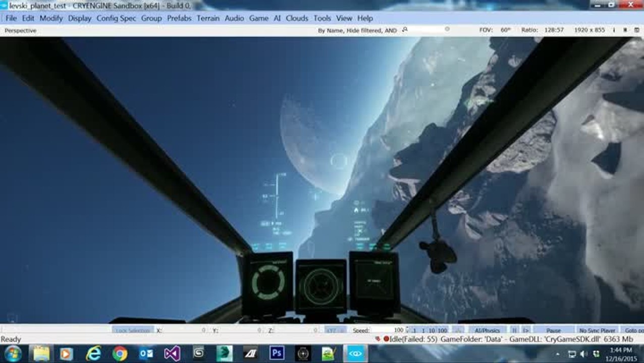
Task: Open the Prefabs menu
Action: pyautogui.click(x=179, y=18)
